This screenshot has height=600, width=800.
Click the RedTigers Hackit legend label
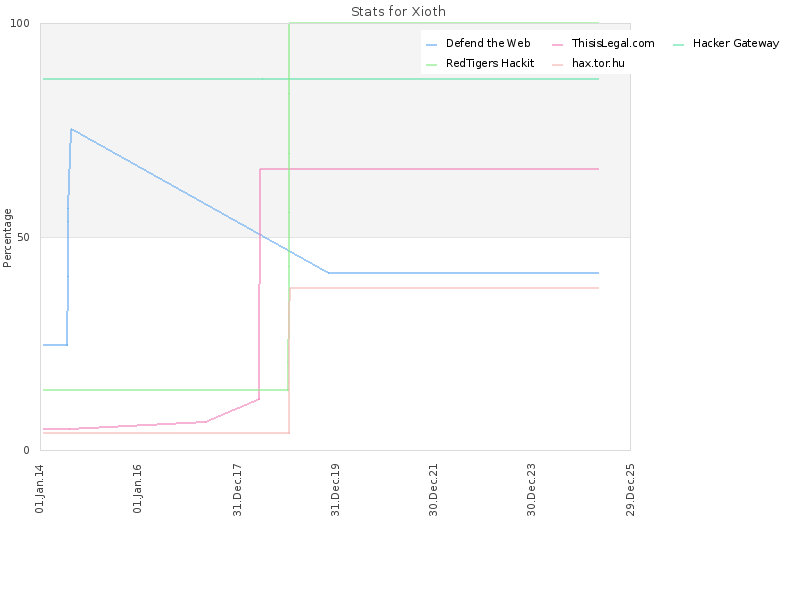[x=490, y=63]
